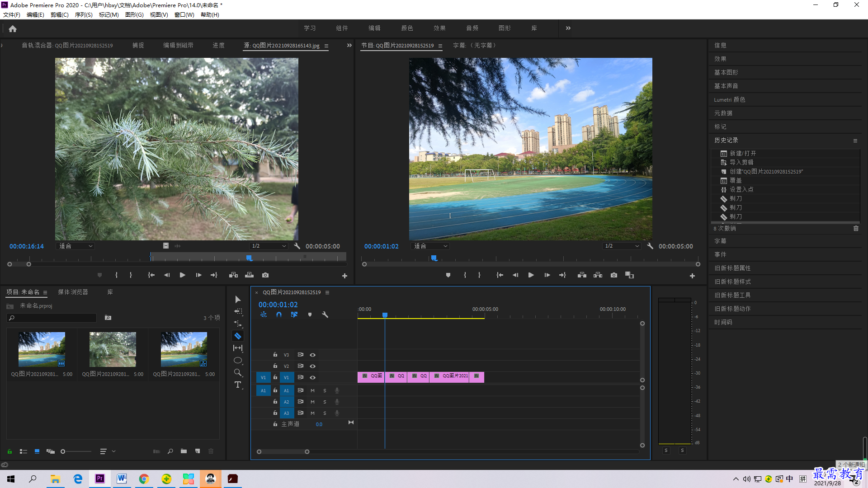Open Lumetri 颜色 panel

coord(729,99)
